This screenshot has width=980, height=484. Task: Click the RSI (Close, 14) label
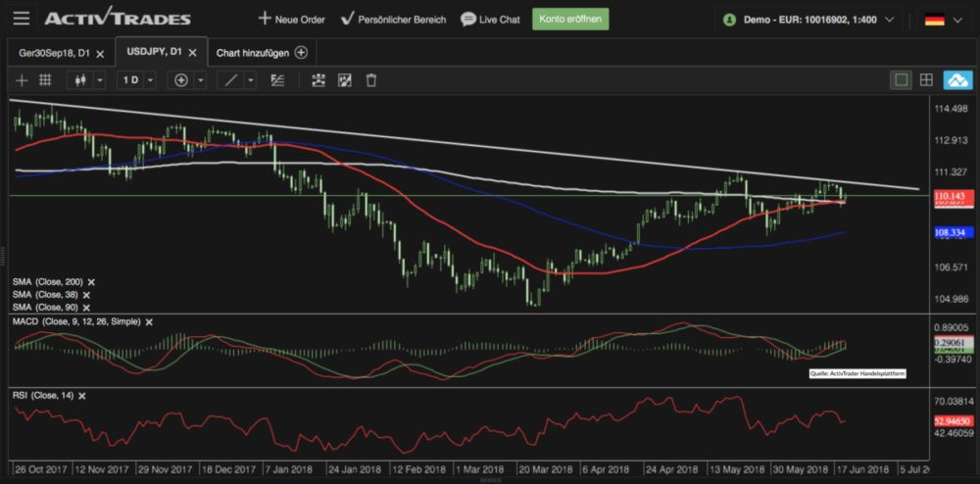pyautogui.click(x=43, y=396)
